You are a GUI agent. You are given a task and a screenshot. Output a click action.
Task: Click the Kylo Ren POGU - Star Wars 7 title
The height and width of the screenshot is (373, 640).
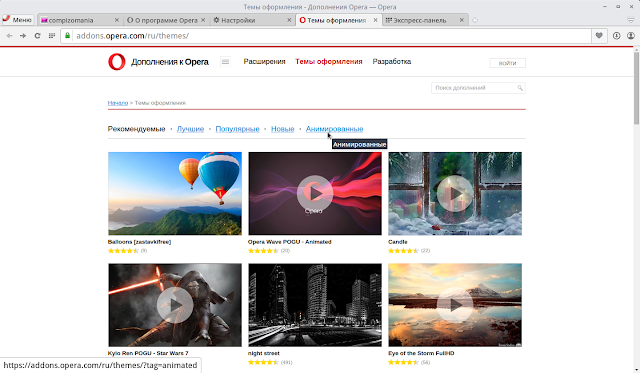tap(148, 353)
